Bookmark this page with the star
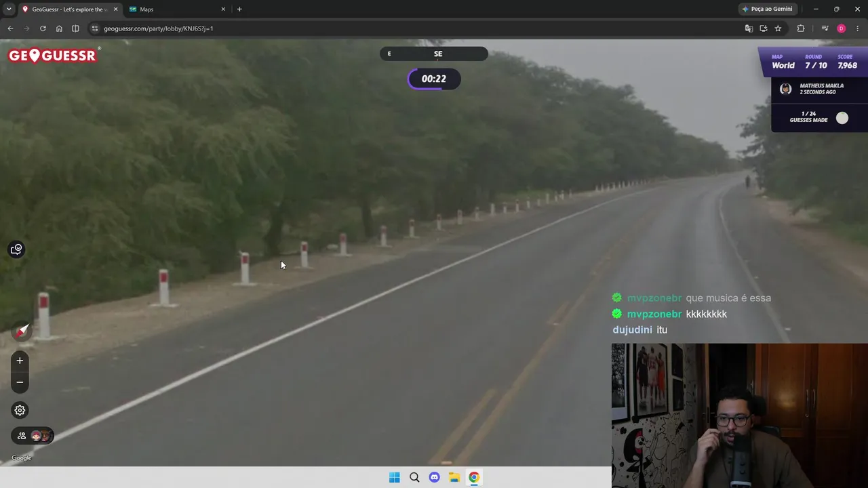This screenshot has width=868, height=488. pyautogui.click(x=778, y=28)
